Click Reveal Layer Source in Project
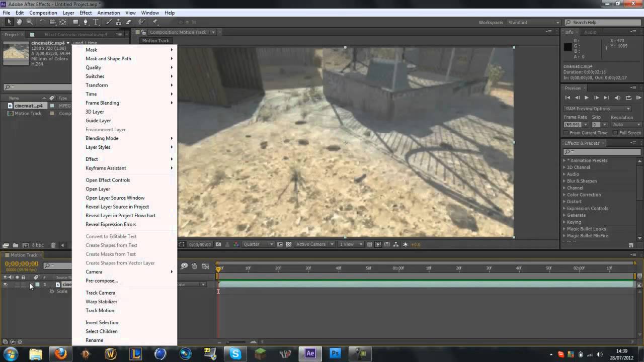Screen dimensions: 644x362 117,207
